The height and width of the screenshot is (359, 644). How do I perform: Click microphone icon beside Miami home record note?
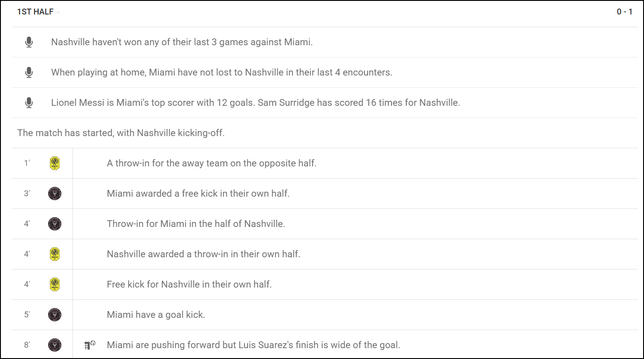point(29,72)
